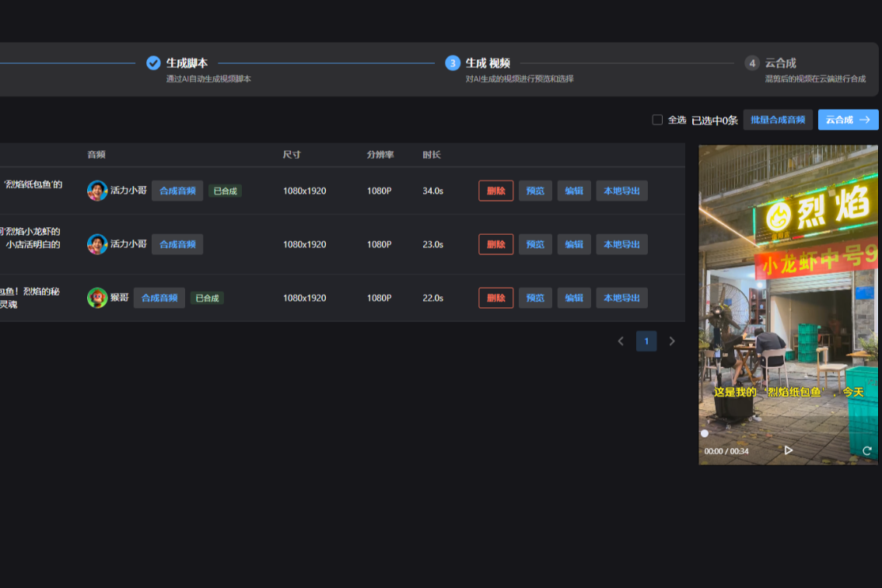Image resolution: width=882 pixels, height=588 pixels.
Task: Click the 活力小哥 avatar in second row
Action: click(x=97, y=244)
